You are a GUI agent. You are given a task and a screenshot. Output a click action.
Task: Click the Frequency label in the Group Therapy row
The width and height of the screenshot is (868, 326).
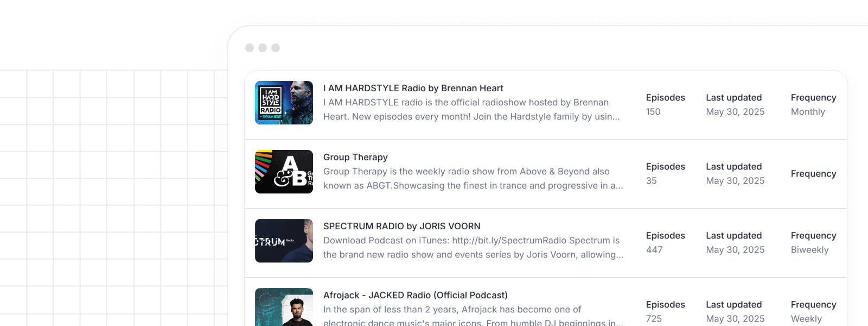(x=813, y=174)
